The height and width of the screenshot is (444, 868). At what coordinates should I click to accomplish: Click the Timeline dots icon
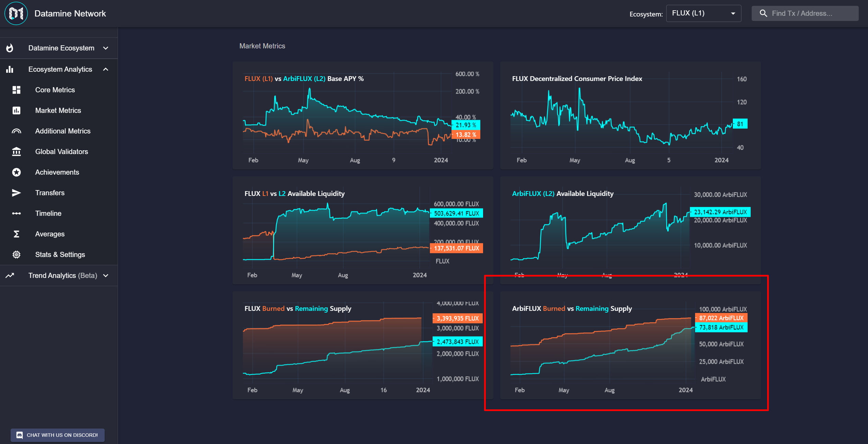[16, 213]
